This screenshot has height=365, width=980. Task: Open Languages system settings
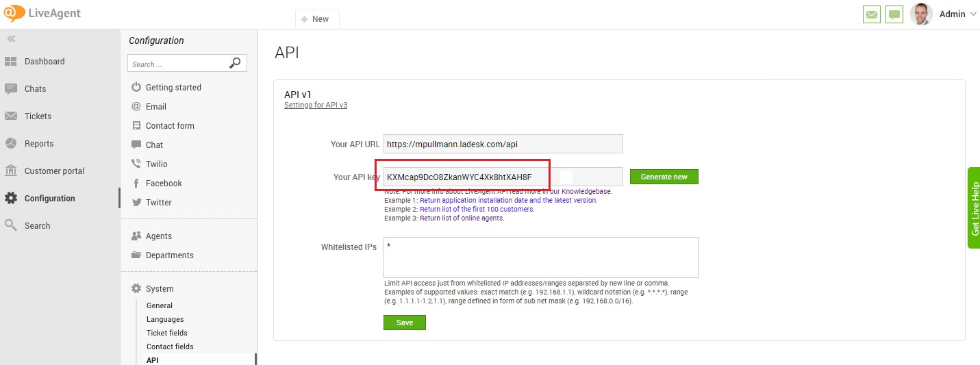coord(165,319)
